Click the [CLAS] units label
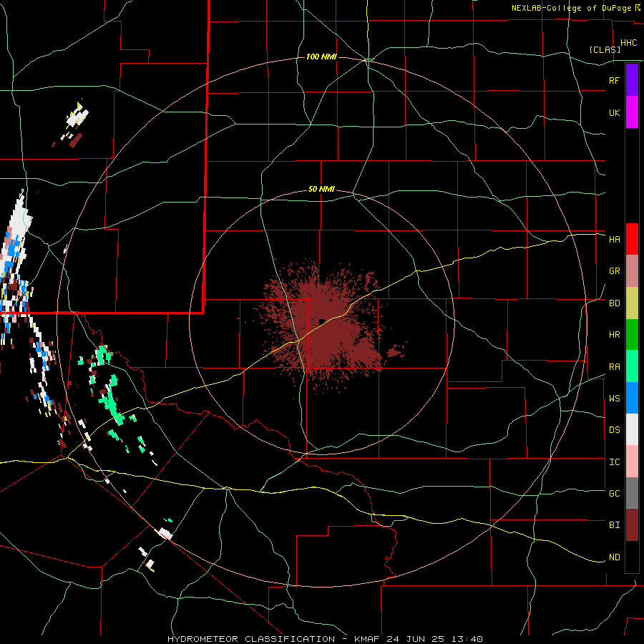Image resolution: width=644 pixels, height=644 pixels. point(605,49)
